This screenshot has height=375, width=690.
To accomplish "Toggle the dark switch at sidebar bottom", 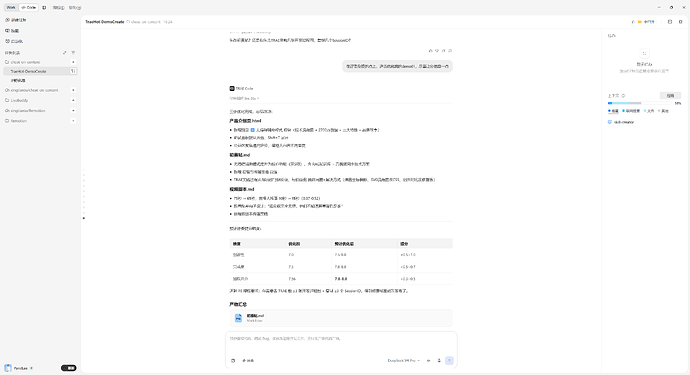I will (x=68, y=368).
